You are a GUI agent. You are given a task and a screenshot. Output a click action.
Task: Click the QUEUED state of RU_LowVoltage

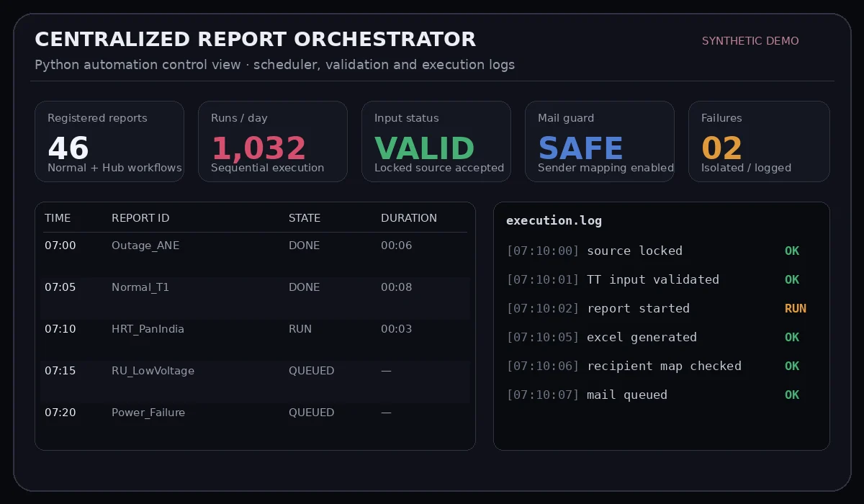click(312, 371)
